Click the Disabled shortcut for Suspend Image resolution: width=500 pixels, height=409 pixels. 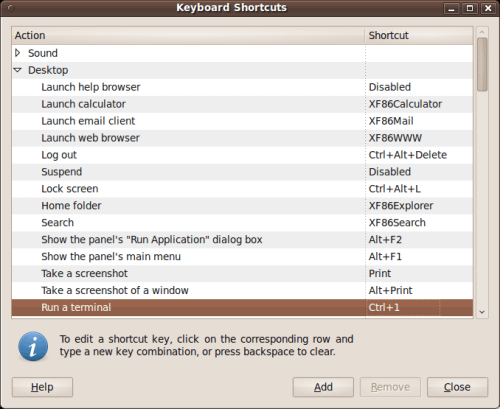pyautogui.click(x=390, y=172)
